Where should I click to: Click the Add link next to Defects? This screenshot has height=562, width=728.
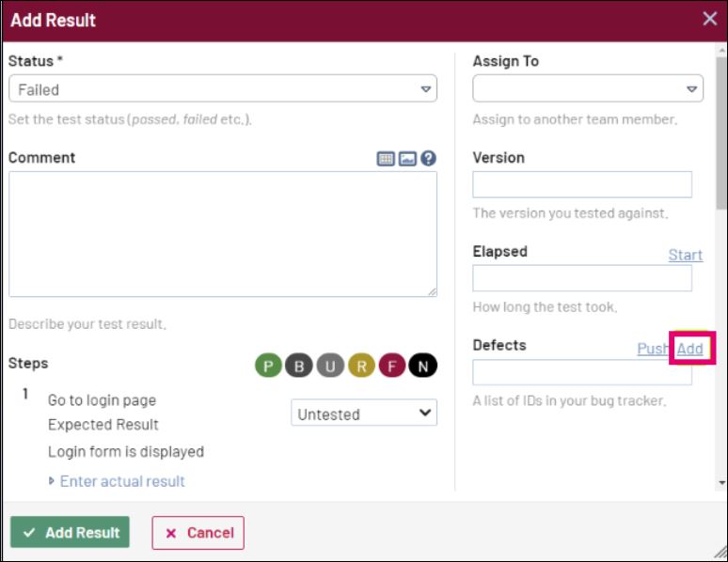point(690,349)
